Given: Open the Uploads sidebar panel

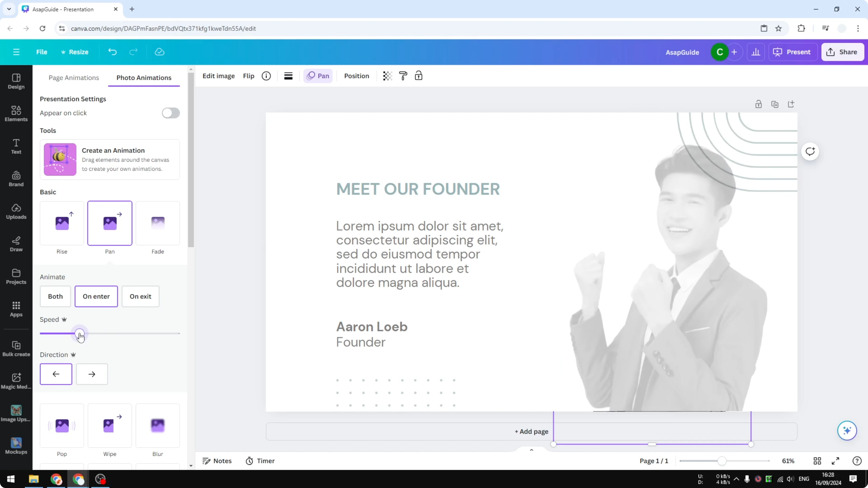Looking at the screenshot, I should coord(16,211).
